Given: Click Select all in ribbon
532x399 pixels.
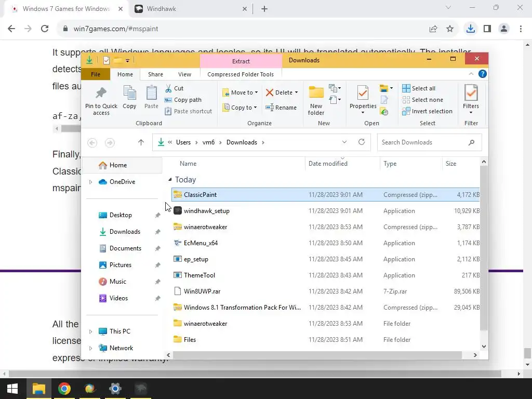Looking at the screenshot, I should click(419, 88).
